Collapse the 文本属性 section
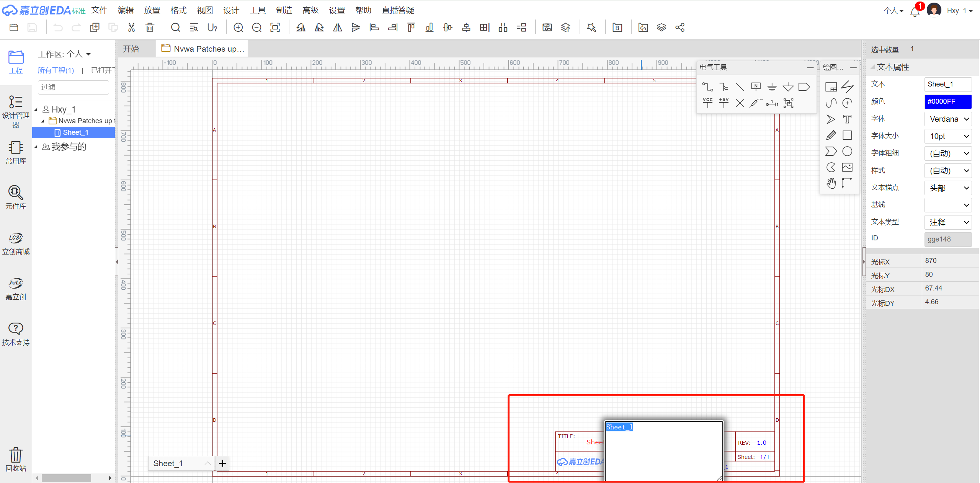 873,67
